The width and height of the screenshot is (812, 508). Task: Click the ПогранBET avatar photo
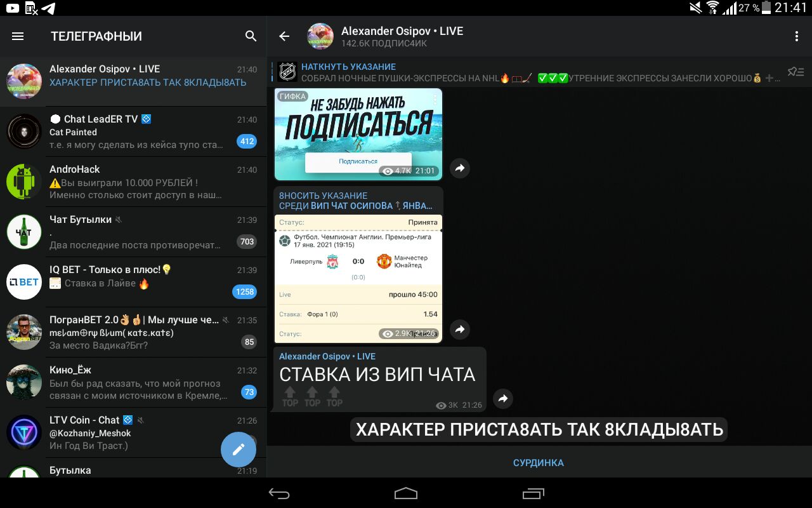pos(24,332)
